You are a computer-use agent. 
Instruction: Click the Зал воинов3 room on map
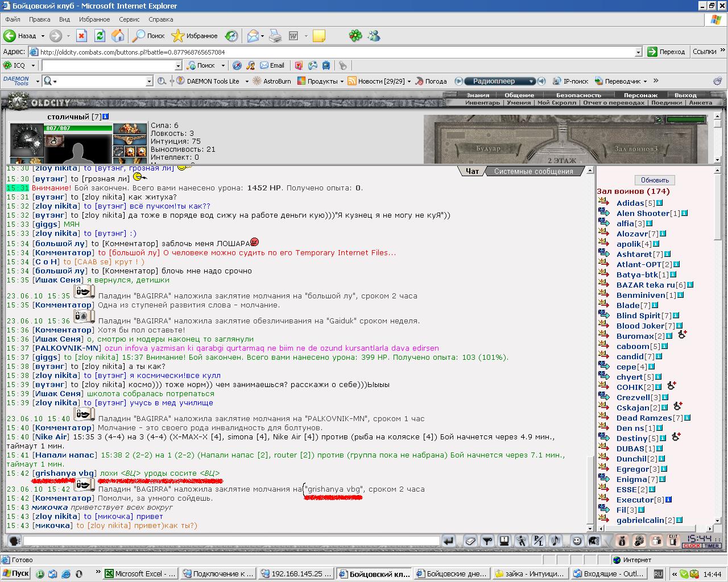click(636, 149)
